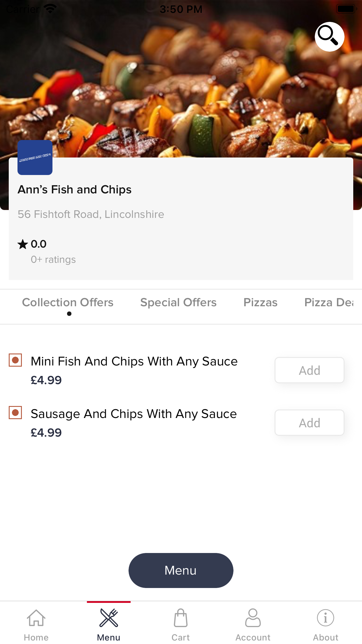Open the Pizzas category tab

pyautogui.click(x=261, y=302)
